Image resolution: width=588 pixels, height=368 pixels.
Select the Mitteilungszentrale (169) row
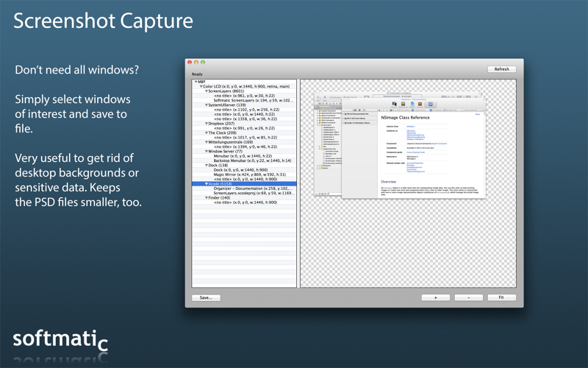[x=244, y=142]
